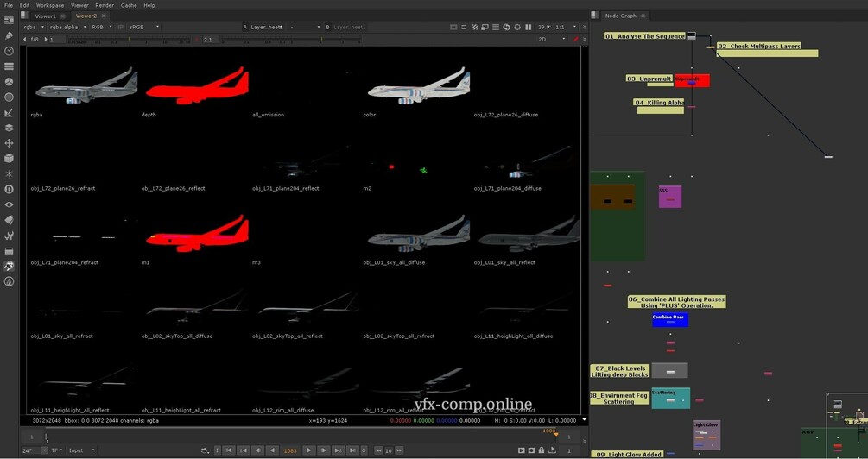
Task: Open the rgba channel layer dropdown
Action: point(33,27)
